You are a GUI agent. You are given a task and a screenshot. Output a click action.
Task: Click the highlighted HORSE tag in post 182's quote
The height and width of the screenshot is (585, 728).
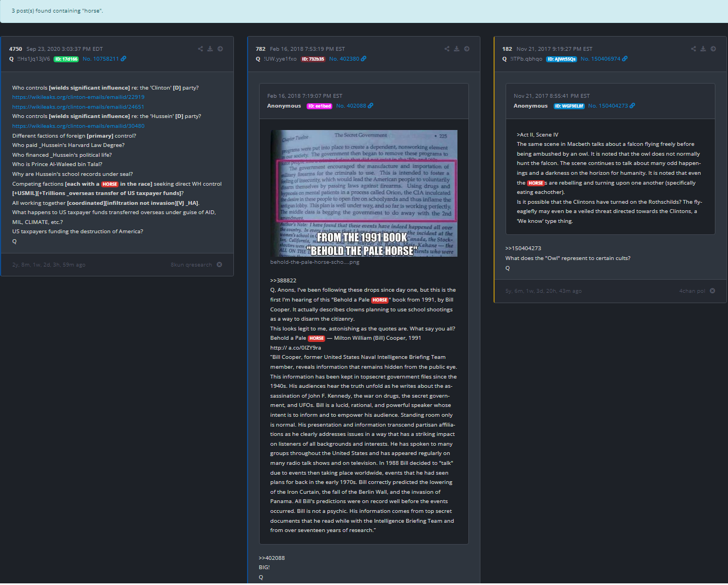tap(536, 183)
